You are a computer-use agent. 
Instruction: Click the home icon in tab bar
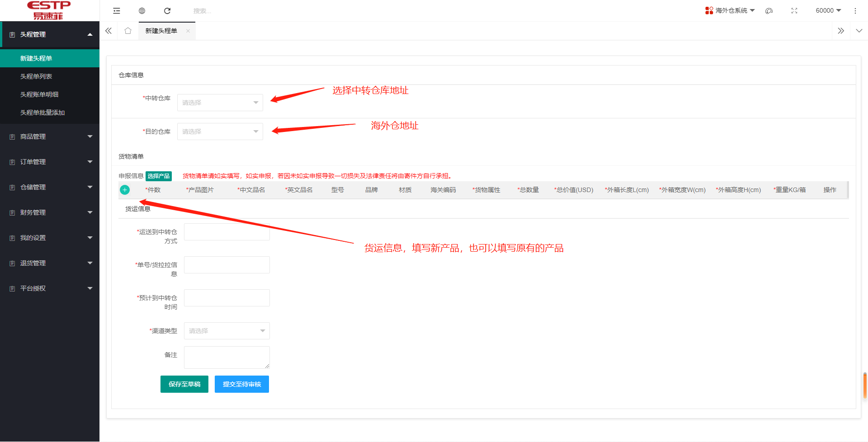(x=128, y=31)
